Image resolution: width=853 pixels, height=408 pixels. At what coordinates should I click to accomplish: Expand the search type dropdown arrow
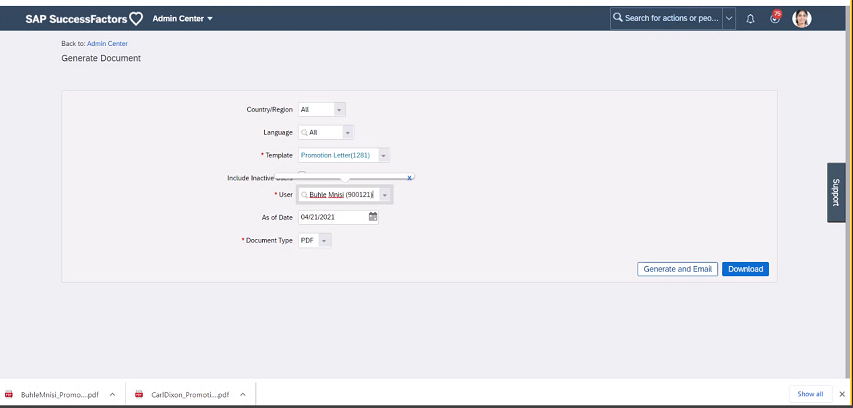729,18
